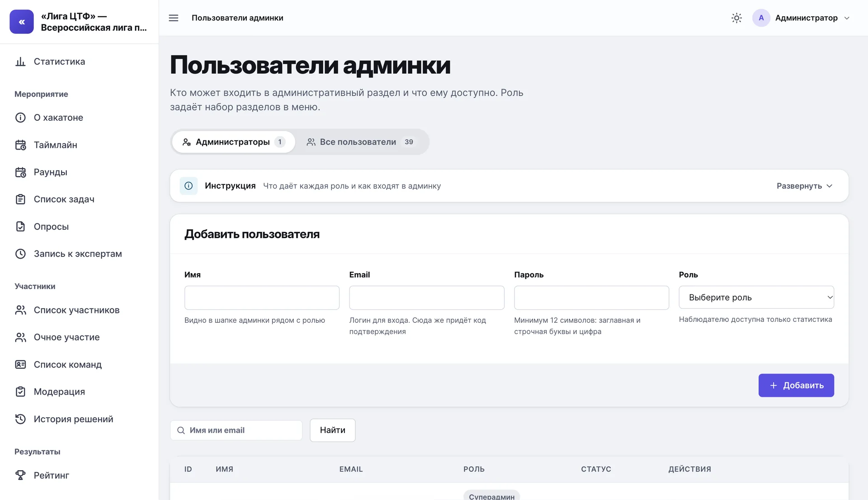Click the СТАТУС column header
Screen dimensions: 868x500
(596, 469)
